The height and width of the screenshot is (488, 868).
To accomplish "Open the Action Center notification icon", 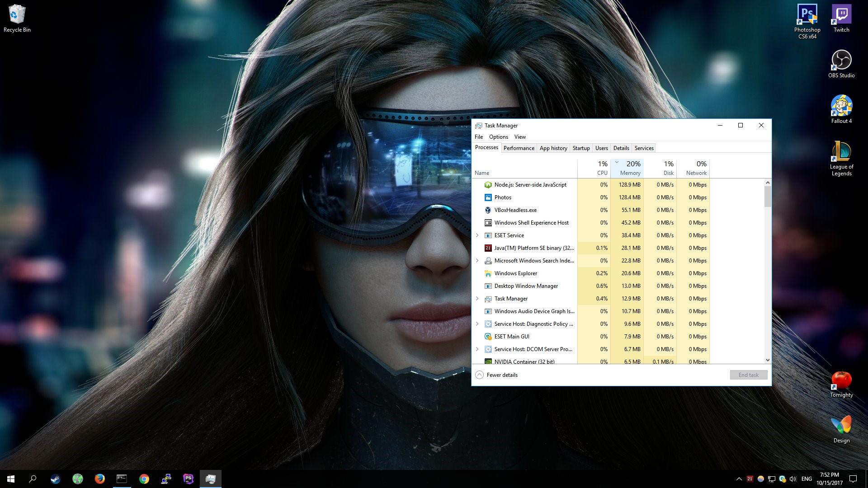I will 853,479.
